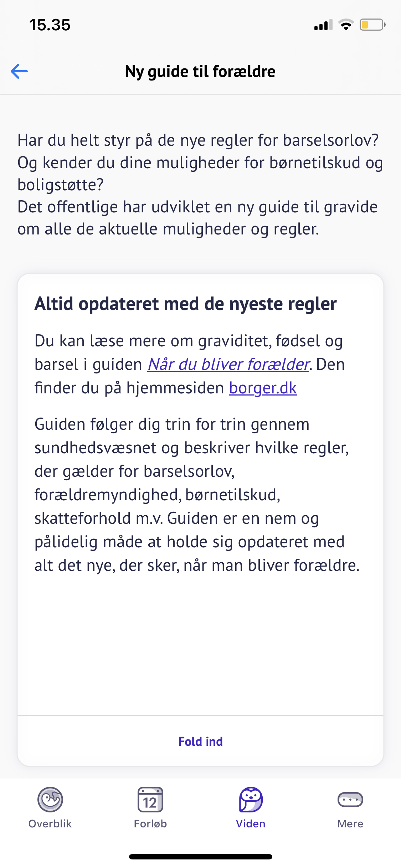The image size is (401, 868).
Task: Tap the Ny guide til forældre title
Action: pyautogui.click(x=200, y=71)
